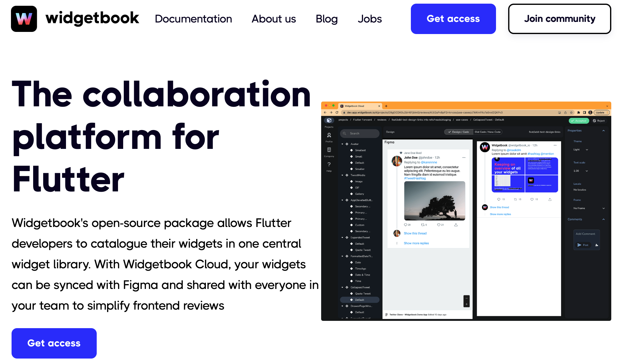The image size is (621, 364).
Task: Click the Search field in widget tree
Action: [x=360, y=133]
